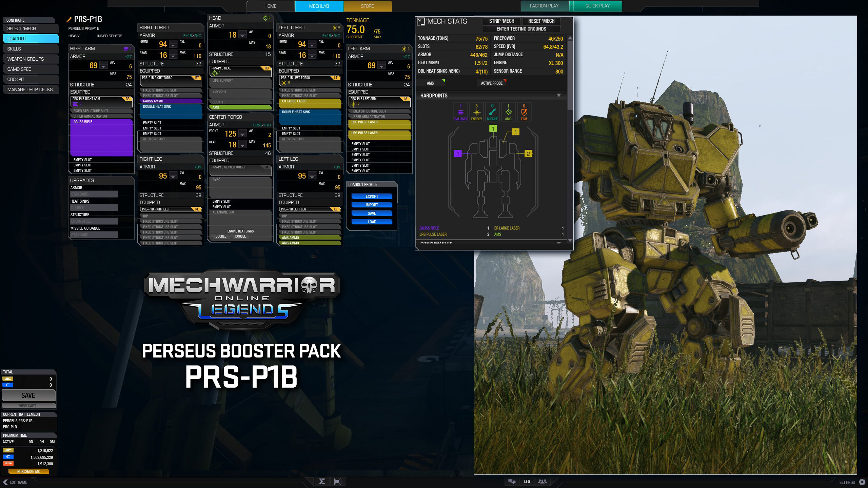Click the pencil icon to rename PRS-P1B
The image size is (868, 488).
tap(69, 19)
